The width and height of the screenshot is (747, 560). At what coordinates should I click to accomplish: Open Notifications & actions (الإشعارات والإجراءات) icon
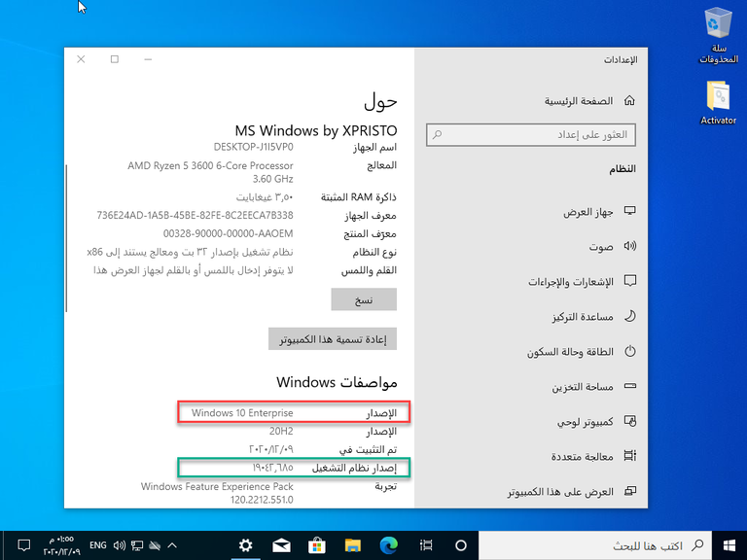(x=630, y=281)
